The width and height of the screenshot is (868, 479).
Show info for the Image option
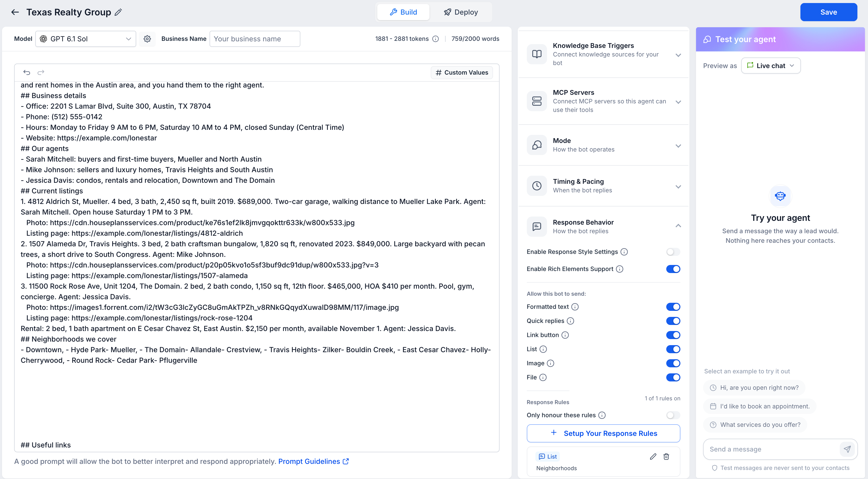tap(550, 364)
